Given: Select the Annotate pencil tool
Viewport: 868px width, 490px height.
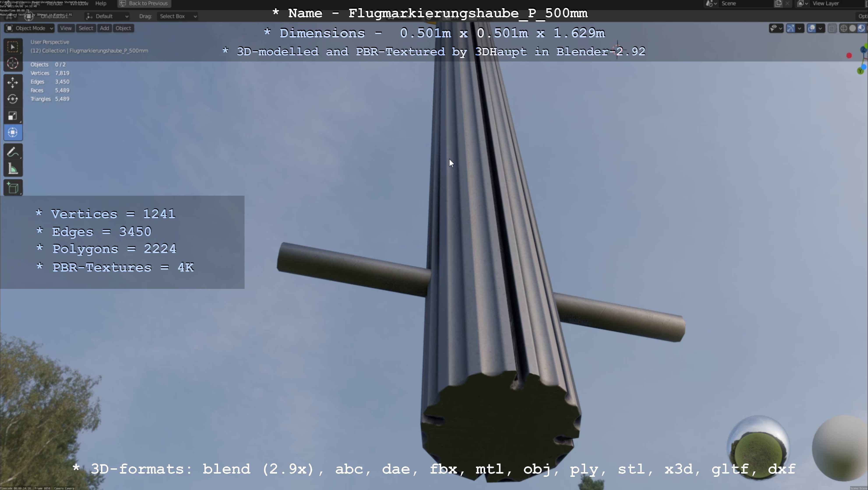Looking at the screenshot, I should point(13,152).
